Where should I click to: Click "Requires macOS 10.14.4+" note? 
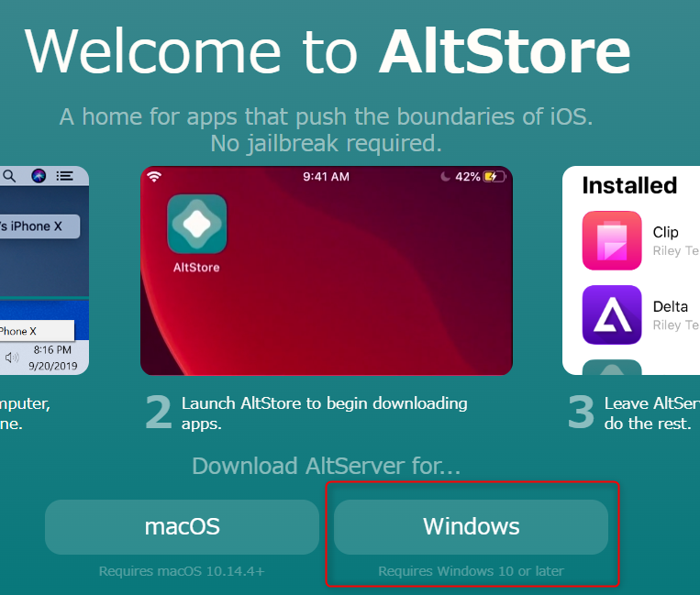coord(182,571)
